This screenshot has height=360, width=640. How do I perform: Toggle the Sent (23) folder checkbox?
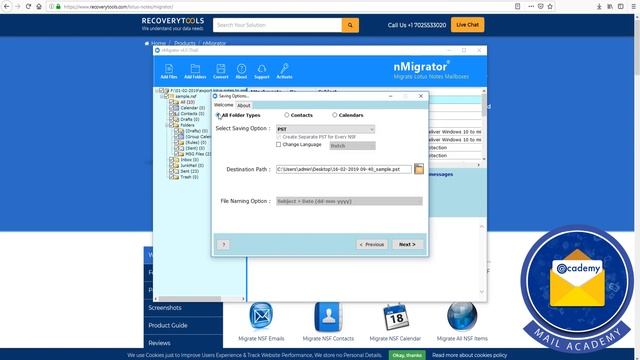click(x=172, y=171)
